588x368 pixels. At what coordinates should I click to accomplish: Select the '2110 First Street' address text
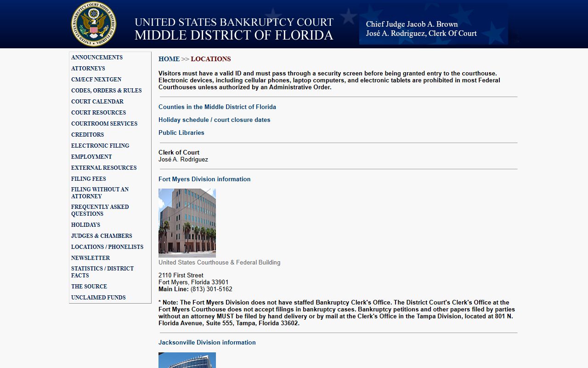[181, 276]
